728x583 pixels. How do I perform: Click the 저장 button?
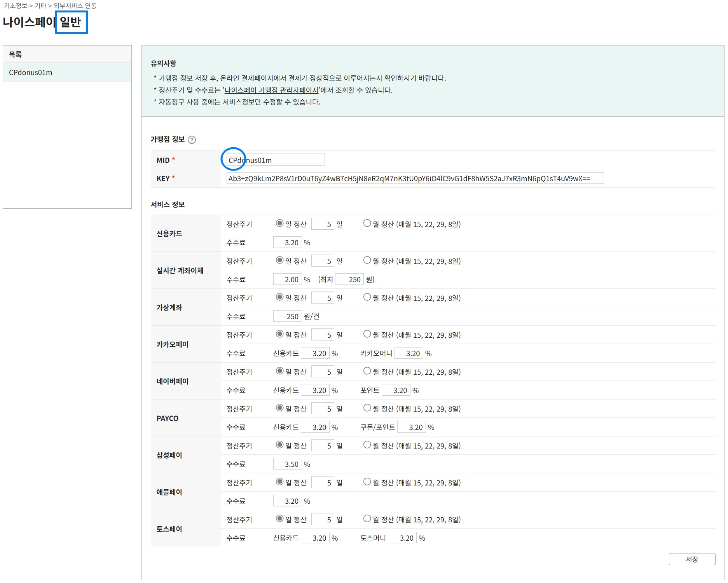pos(691,559)
